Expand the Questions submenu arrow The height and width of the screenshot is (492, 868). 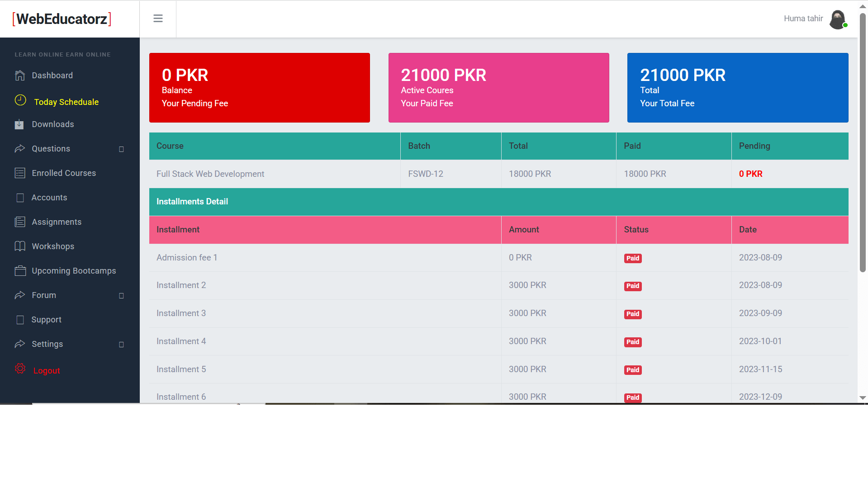pos(121,149)
